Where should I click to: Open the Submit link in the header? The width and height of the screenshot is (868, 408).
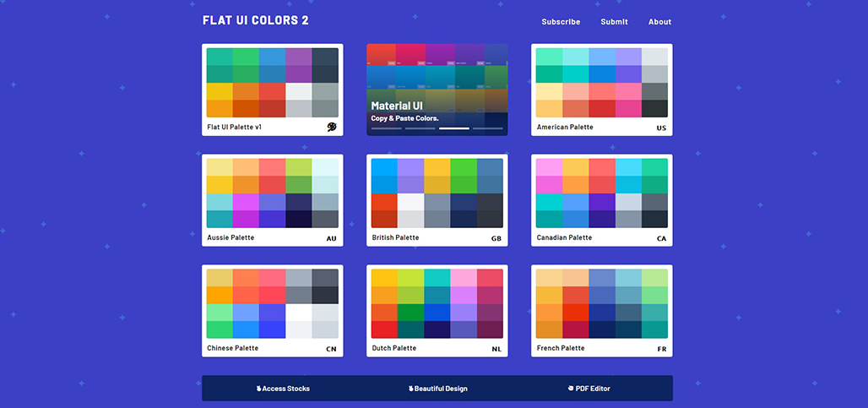point(615,22)
